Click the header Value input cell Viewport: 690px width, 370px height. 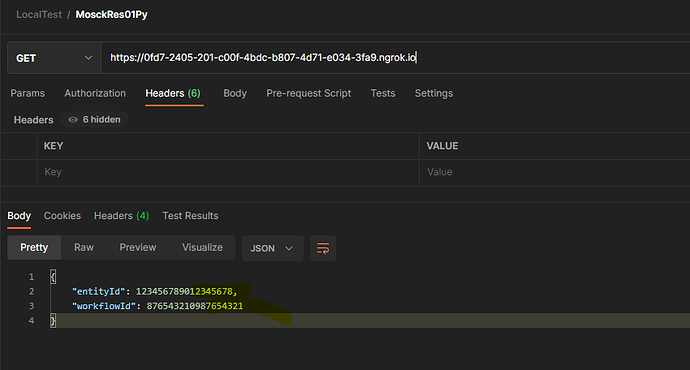[554, 172]
